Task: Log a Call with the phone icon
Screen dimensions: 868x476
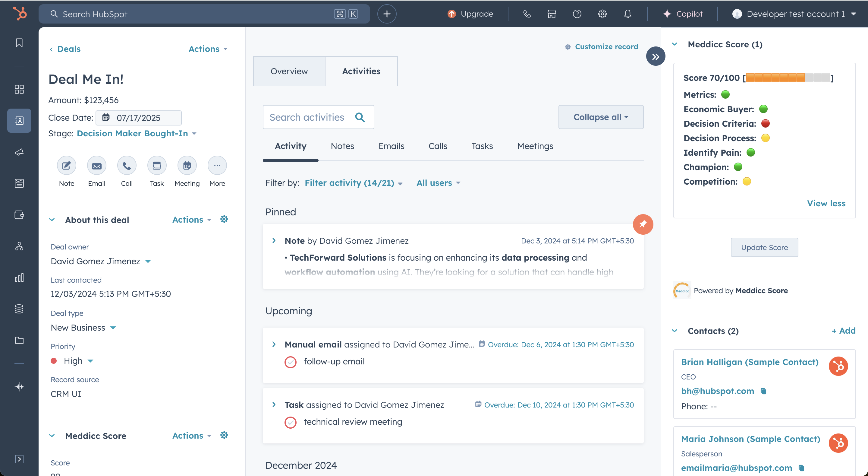Action: pos(127,165)
